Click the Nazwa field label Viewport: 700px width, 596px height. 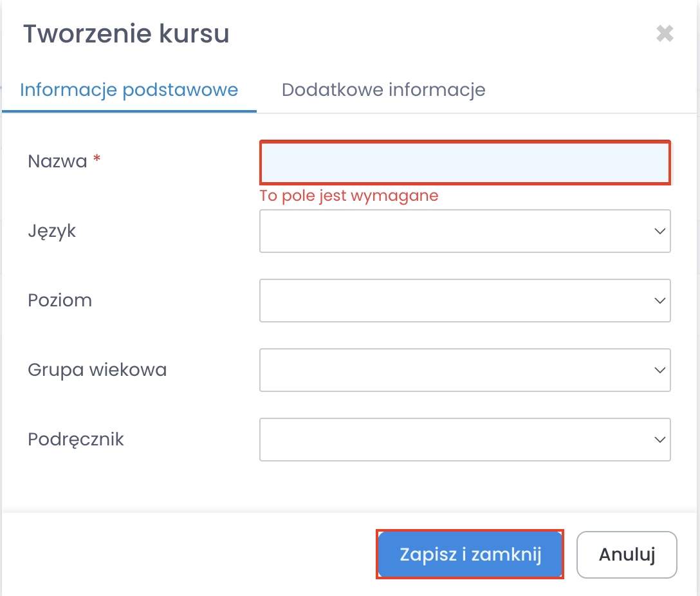point(57,161)
